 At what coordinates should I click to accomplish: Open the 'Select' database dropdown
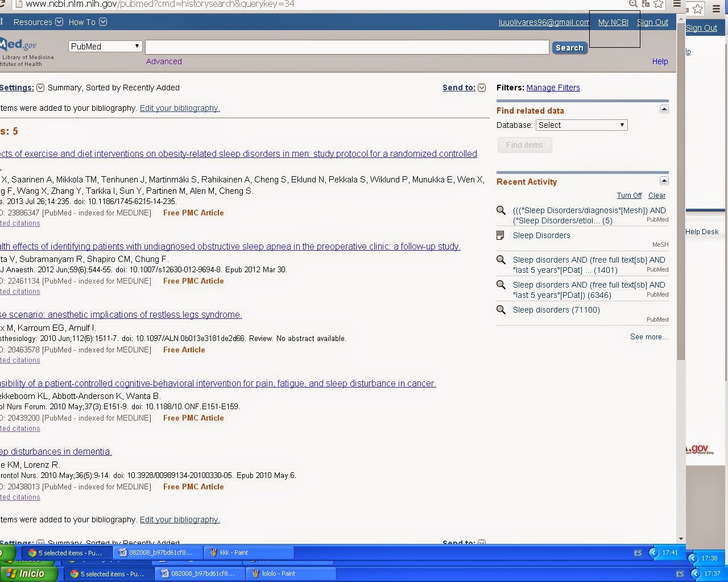[x=581, y=124]
